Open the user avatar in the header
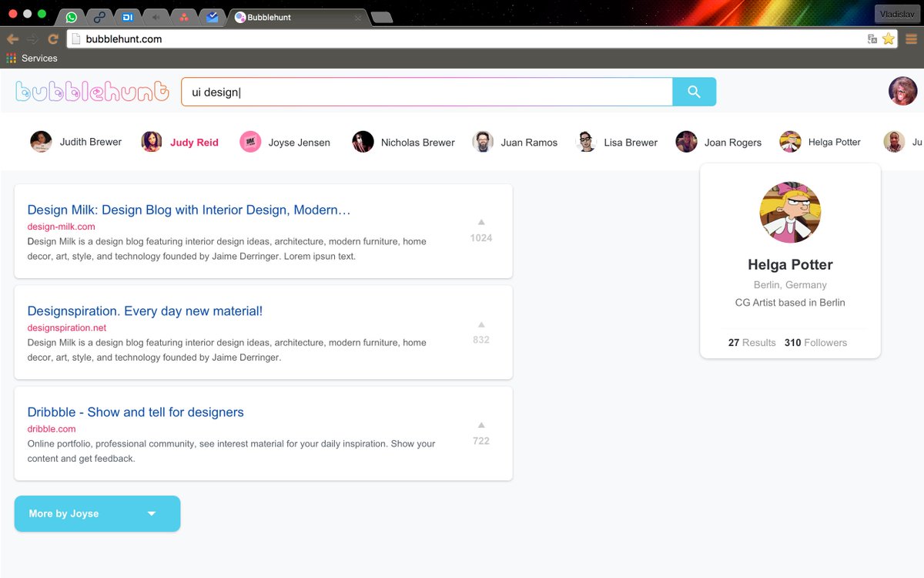 902,91
